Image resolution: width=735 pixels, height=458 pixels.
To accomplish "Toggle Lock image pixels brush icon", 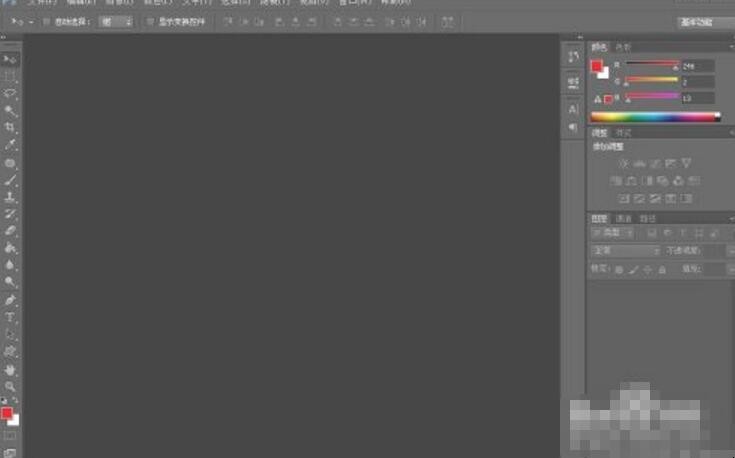I will (633, 270).
